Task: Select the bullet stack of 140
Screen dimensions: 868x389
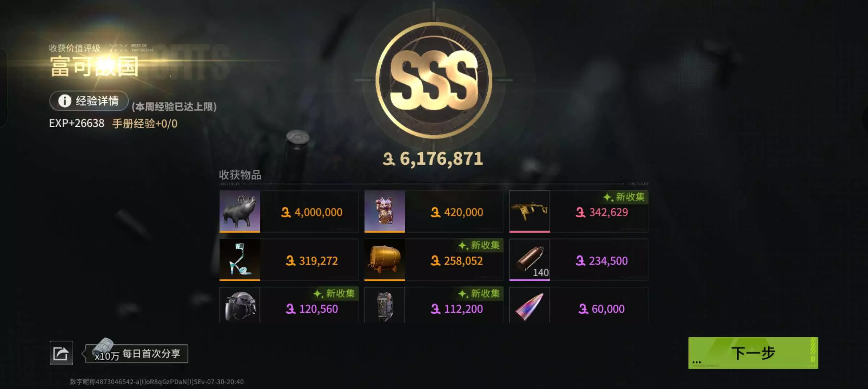Action: (530, 260)
